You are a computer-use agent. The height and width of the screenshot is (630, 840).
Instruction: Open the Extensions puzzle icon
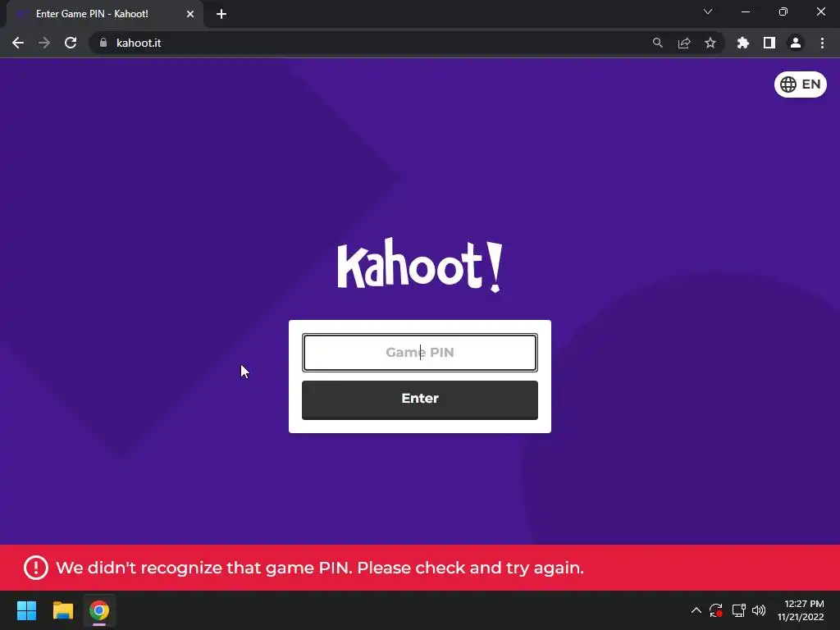(743, 43)
